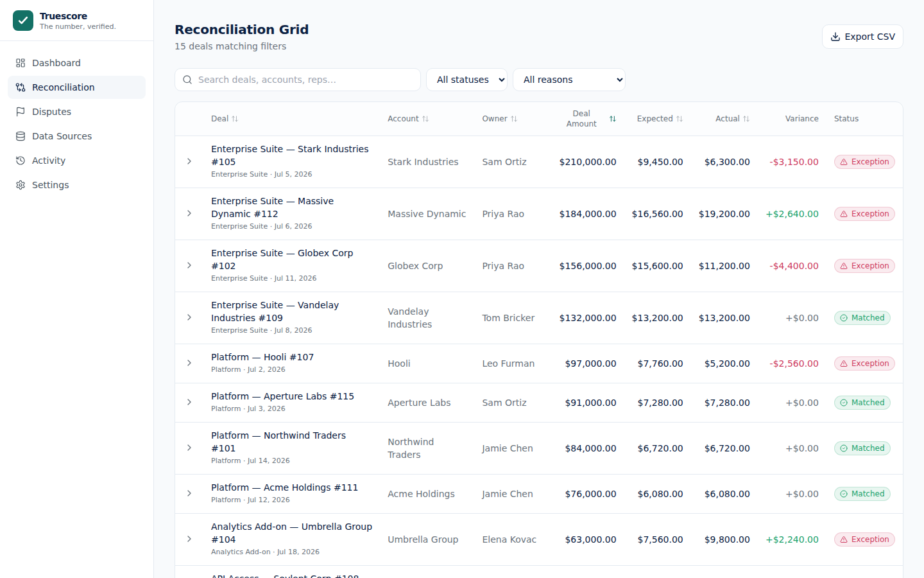The width and height of the screenshot is (924, 578).
Task: Click the magnifier icon in search box
Action: 187,80
